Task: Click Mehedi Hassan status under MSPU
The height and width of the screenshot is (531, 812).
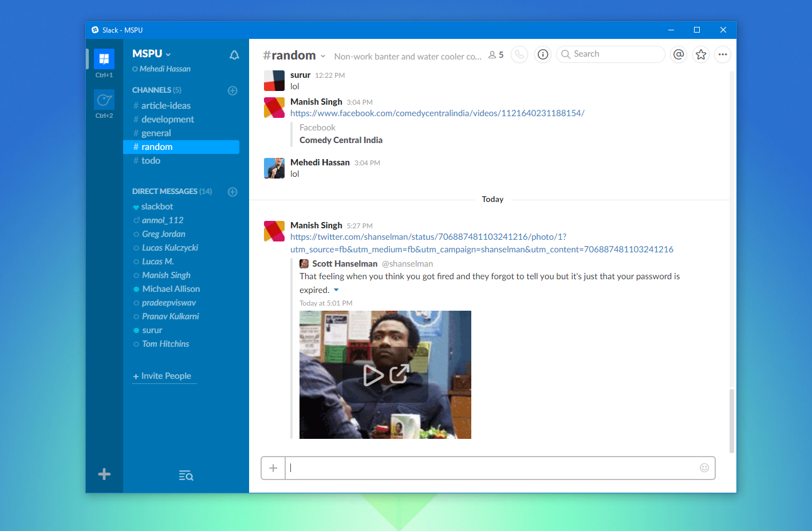Action: pos(161,69)
